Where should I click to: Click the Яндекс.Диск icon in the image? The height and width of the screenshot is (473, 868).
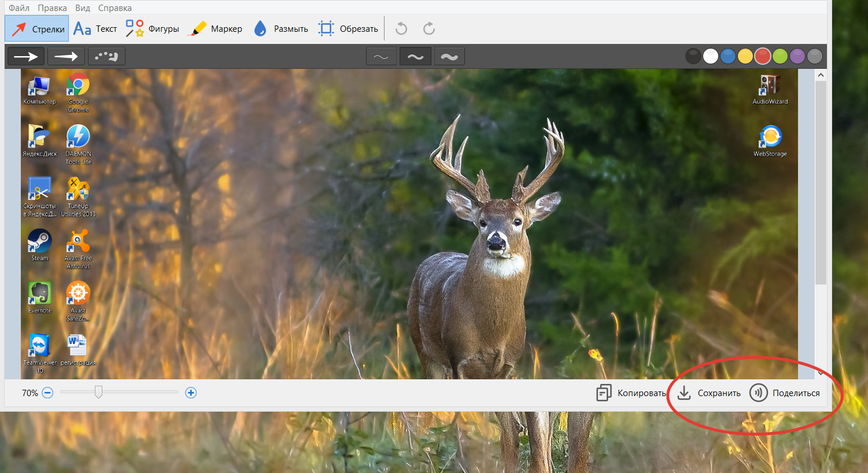[39, 141]
